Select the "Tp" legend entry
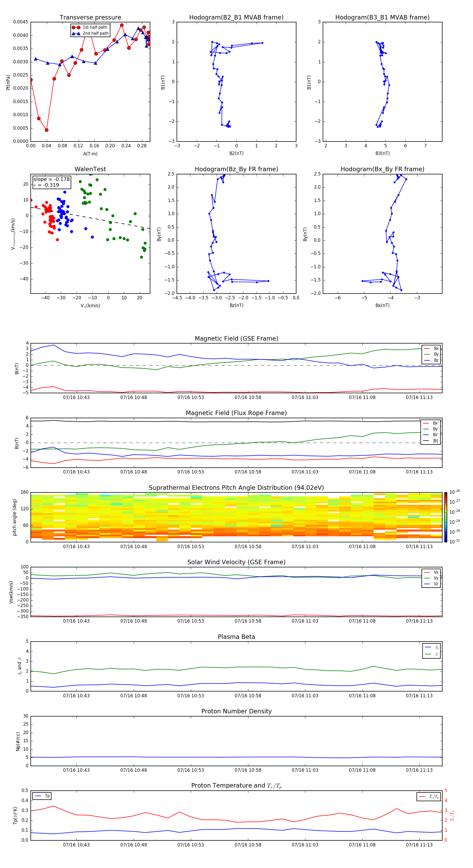 42,796
